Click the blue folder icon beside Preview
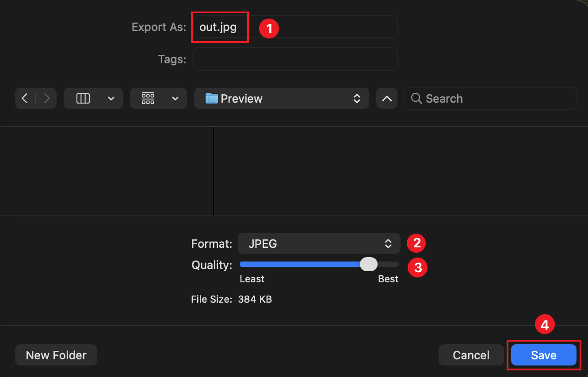The image size is (588, 377). 212,98
